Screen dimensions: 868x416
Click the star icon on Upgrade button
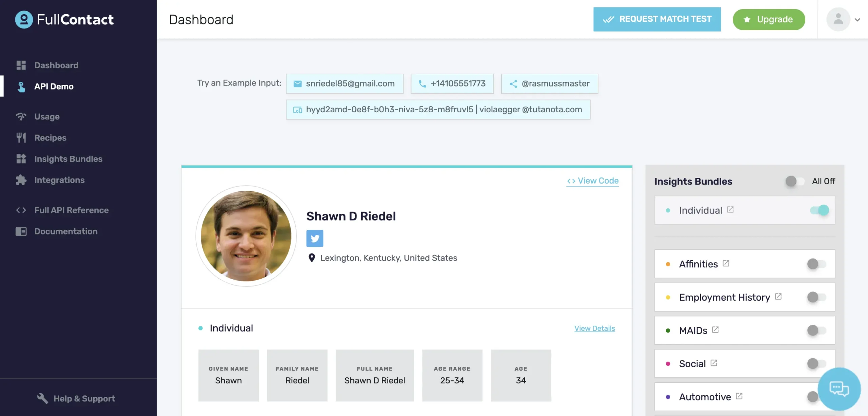pyautogui.click(x=747, y=20)
